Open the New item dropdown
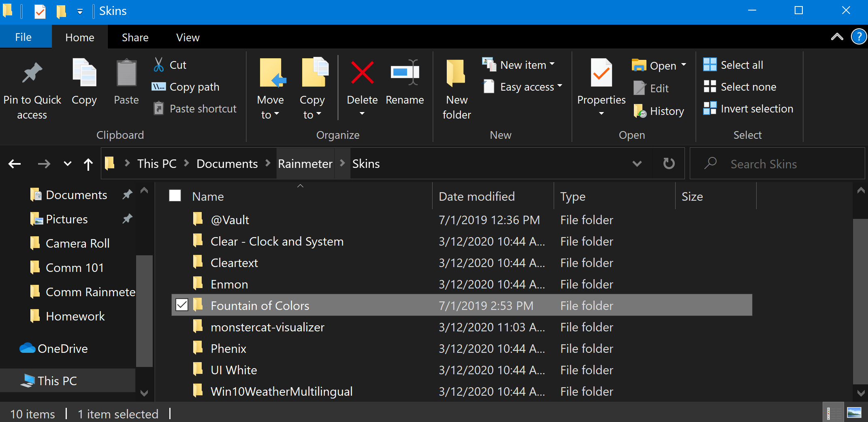 point(520,65)
